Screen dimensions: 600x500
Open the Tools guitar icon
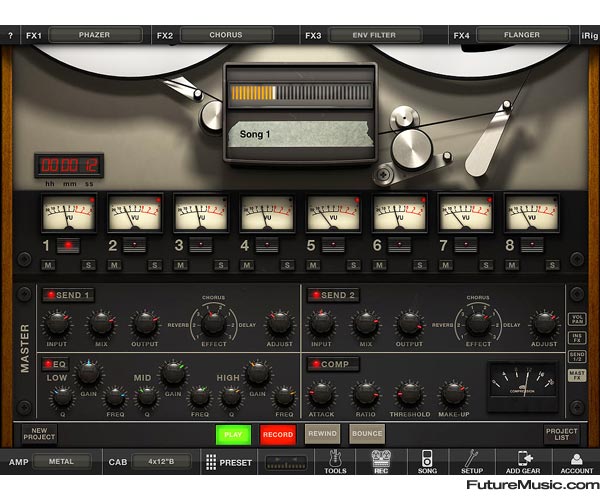point(335,461)
